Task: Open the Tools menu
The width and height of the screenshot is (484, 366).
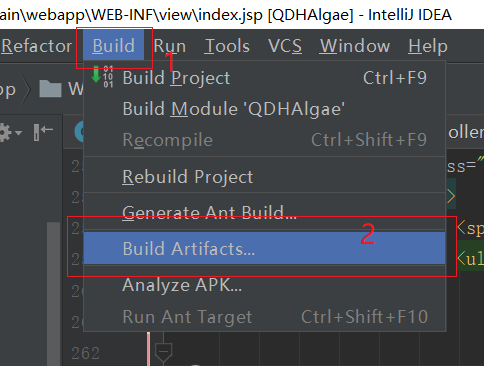Action: (x=227, y=46)
